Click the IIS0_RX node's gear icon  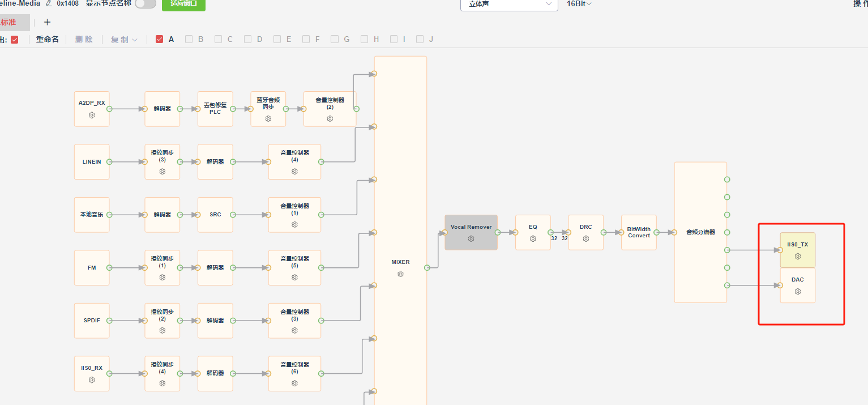(92, 380)
